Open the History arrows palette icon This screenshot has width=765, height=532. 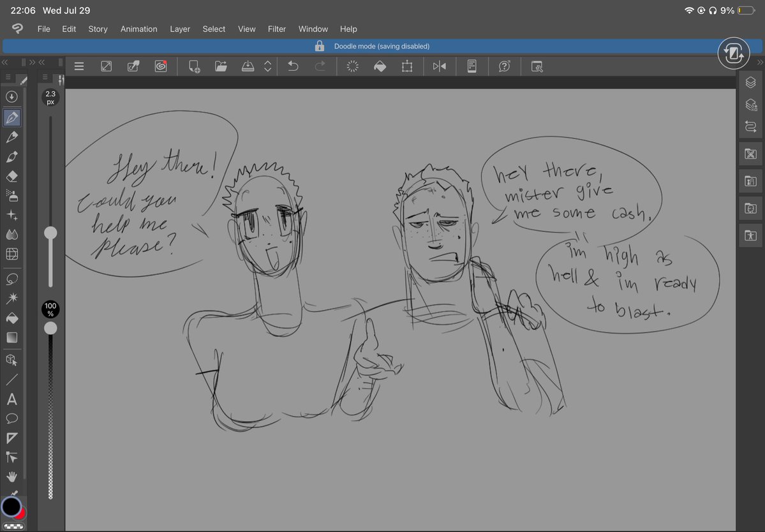(x=751, y=126)
